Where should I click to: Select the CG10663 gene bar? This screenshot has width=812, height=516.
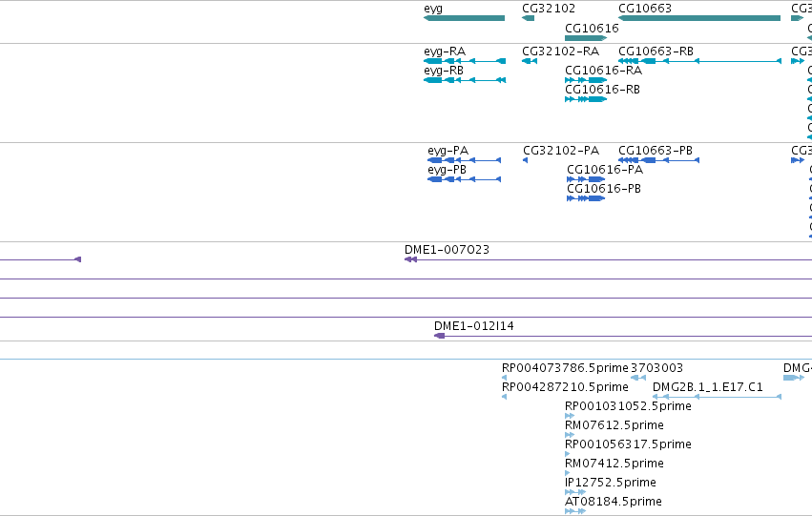pyautogui.click(x=699, y=18)
